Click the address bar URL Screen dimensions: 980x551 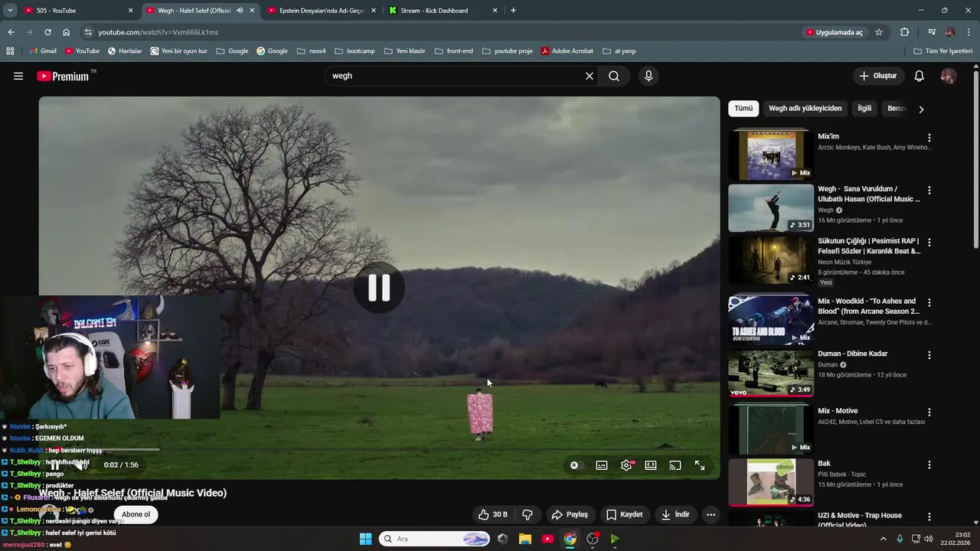(x=158, y=32)
